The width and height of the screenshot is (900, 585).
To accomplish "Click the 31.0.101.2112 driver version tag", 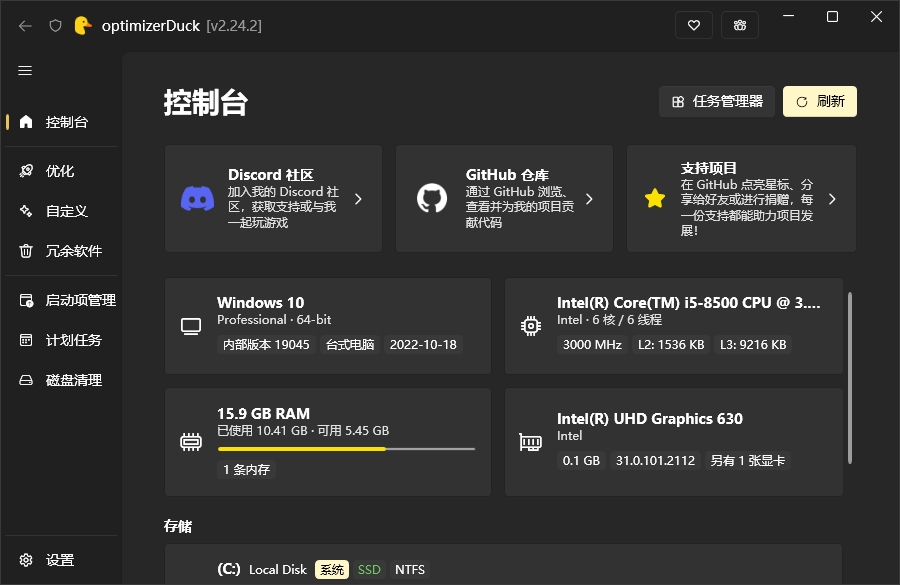I will pyautogui.click(x=655, y=460).
